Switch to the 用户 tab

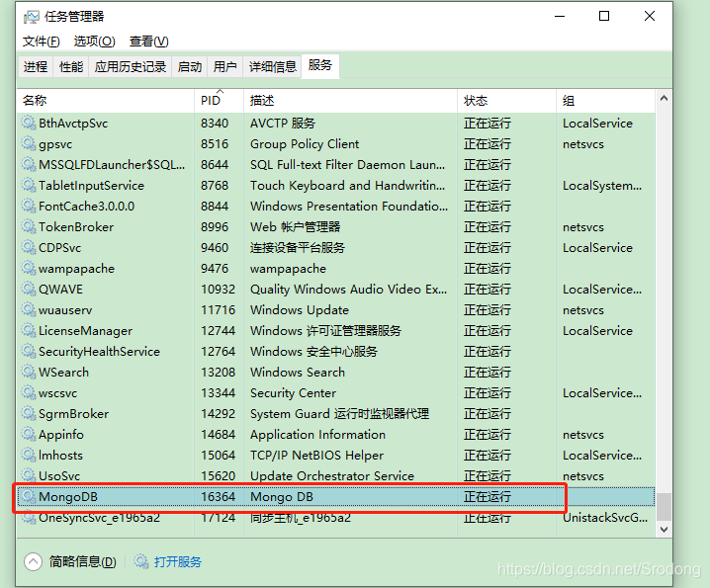(225, 67)
